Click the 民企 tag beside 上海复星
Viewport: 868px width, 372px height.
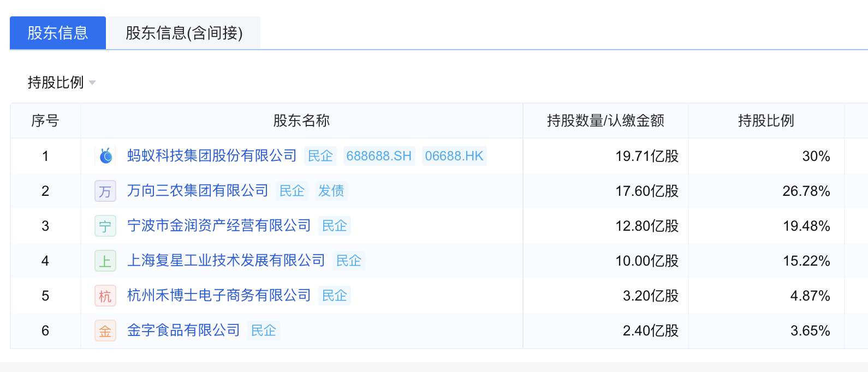[349, 261]
